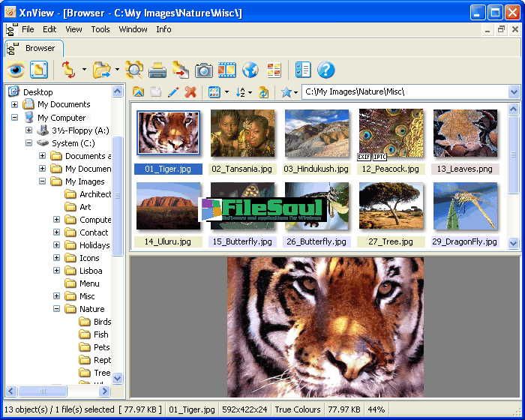Click the Print icon in toolbar
The image size is (525, 420).
click(157, 70)
